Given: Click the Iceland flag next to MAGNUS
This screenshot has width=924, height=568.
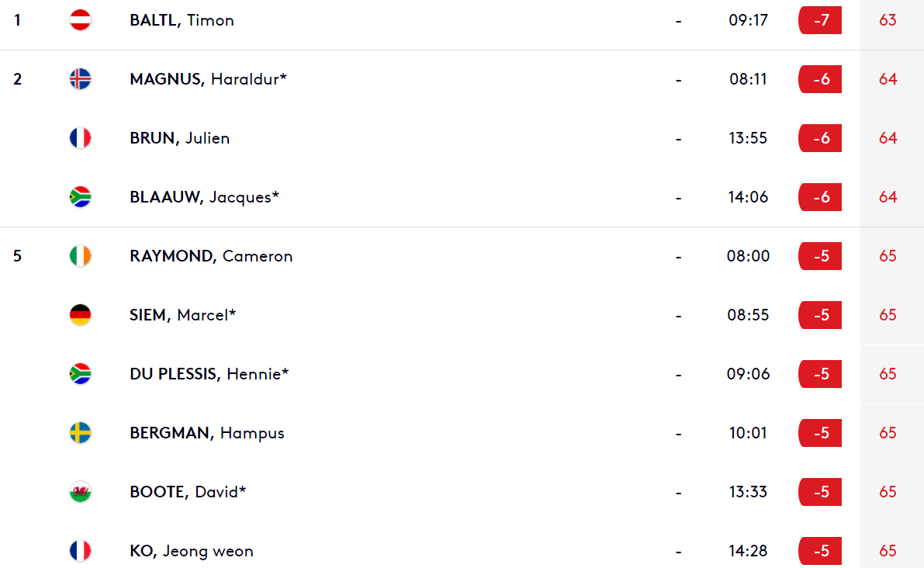Looking at the screenshot, I should [x=80, y=79].
